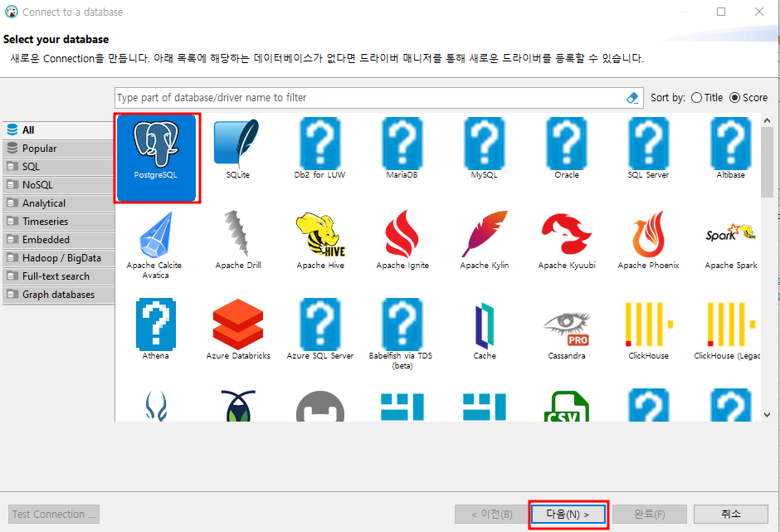Switch to Full-text search category
The width and height of the screenshot is (780, 532).
click(x=58, y=276)
